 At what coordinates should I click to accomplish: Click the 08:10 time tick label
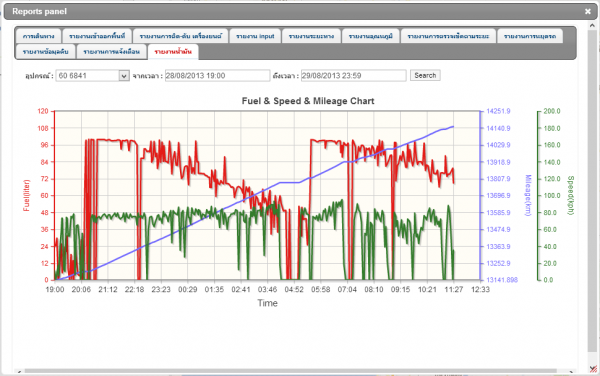click(x=374, y=290)
